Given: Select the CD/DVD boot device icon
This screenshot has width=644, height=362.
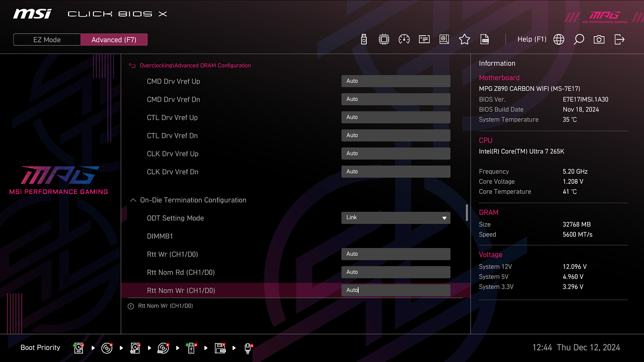Looking at the screenshot, I should 107,348.
